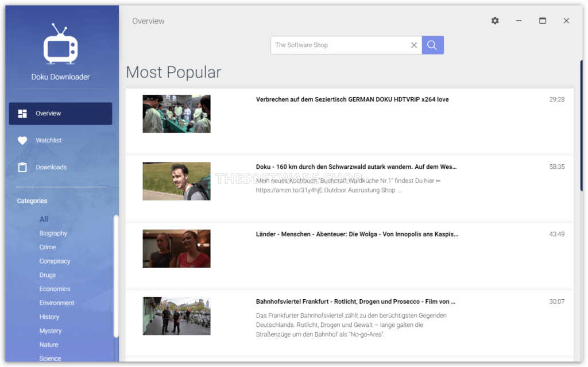Click the Watchlist heart icon

point(22,140)
